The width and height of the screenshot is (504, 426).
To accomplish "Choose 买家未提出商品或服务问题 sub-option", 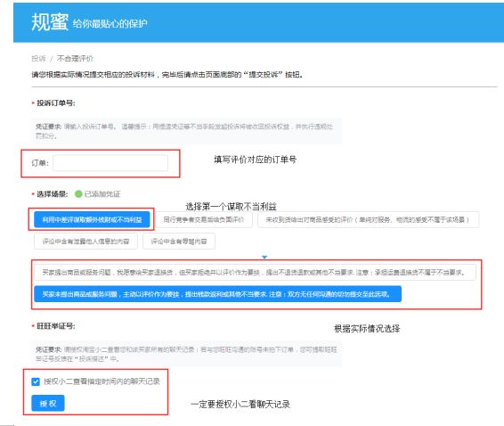I will click(217, 294).
